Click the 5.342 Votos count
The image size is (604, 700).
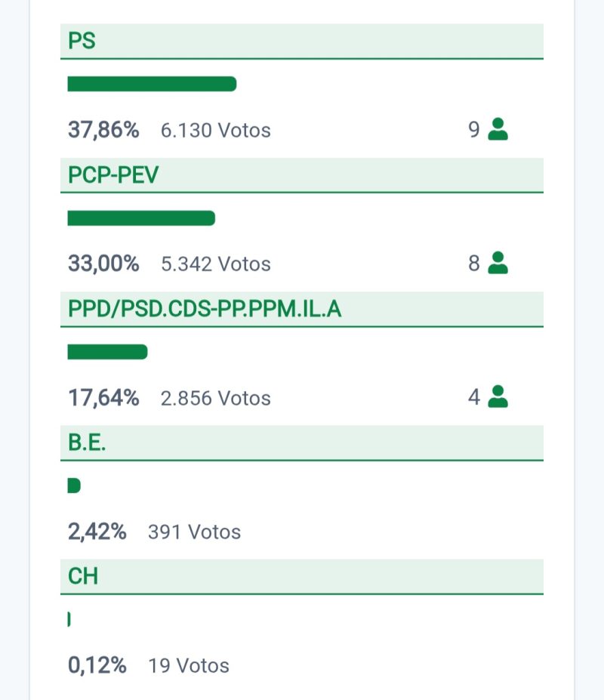[x=215, y=264]
